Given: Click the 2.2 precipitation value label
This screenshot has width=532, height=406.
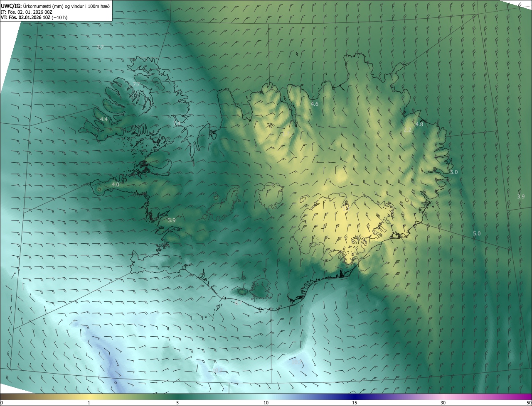Looking at the screenshot, I should click(x=407, y=130).
